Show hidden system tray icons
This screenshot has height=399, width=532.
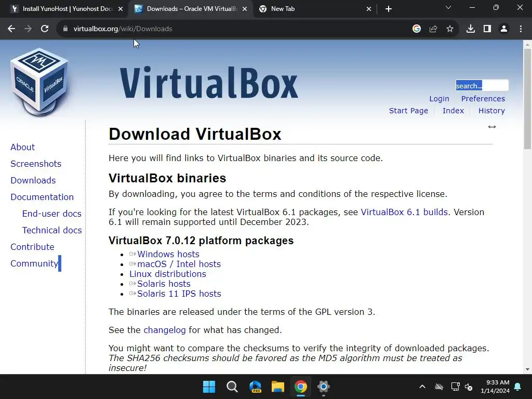coord(422,387)
